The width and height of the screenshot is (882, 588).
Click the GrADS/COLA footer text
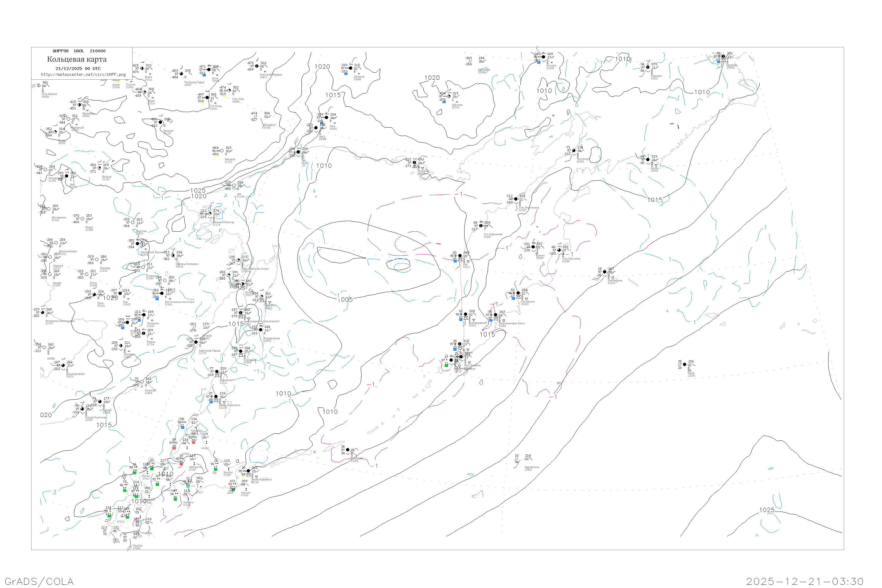click(39, 581)
